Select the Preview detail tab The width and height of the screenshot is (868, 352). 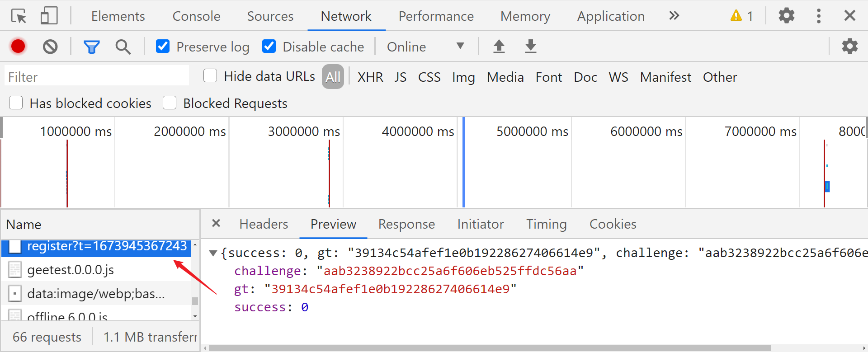333,224
